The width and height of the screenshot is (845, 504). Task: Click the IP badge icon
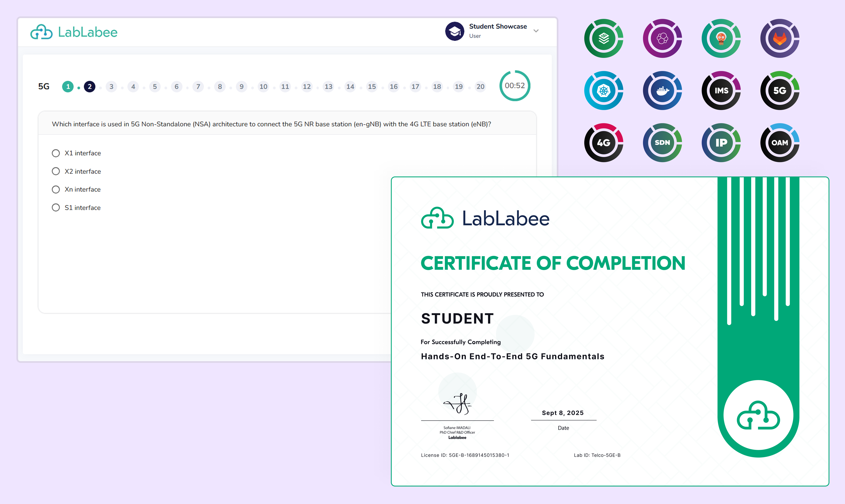[x=721, y=143]
